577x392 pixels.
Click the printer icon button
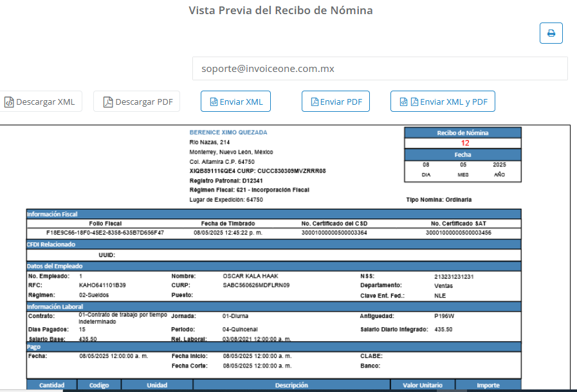coord(551,33)
